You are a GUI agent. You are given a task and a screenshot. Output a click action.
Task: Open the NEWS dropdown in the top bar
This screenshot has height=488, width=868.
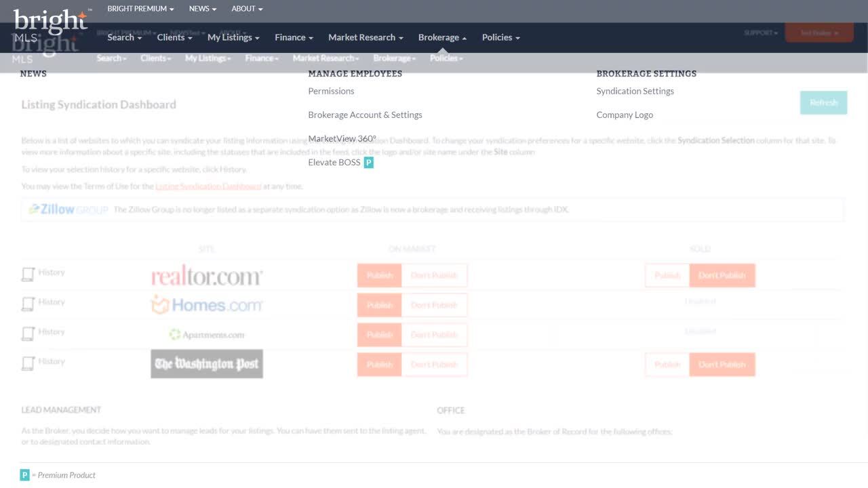pyautogui.click(x=203, y=9)
